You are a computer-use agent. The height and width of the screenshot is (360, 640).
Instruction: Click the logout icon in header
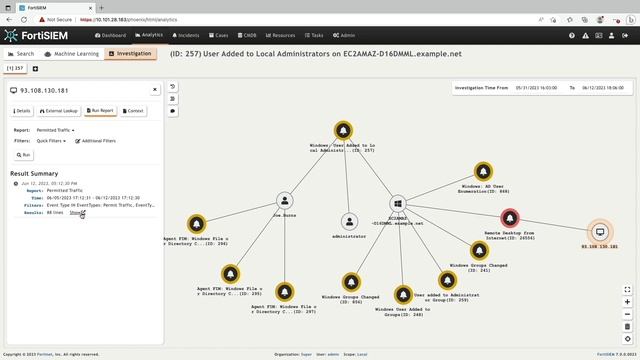coord(625,36)
